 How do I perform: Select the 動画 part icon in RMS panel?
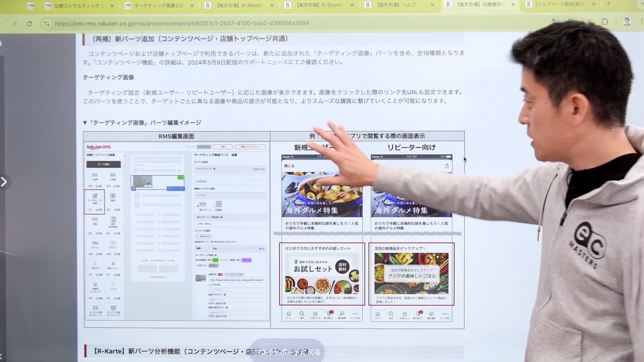tap(113, 197)
